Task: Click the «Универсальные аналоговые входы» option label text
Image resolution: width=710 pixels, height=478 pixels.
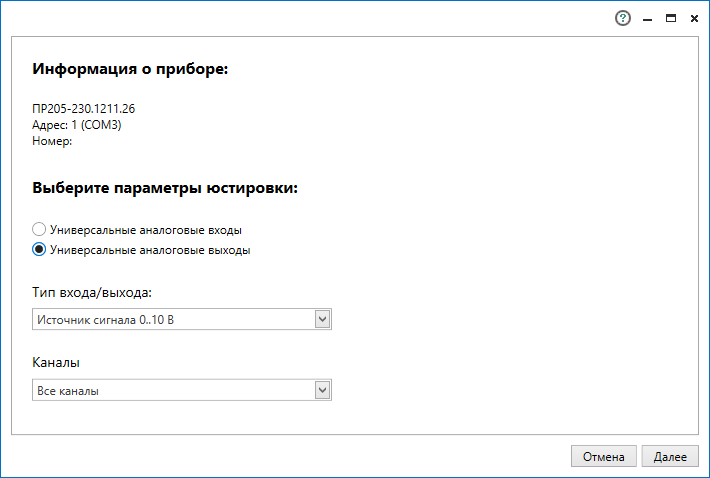Action: click(146, 229)
